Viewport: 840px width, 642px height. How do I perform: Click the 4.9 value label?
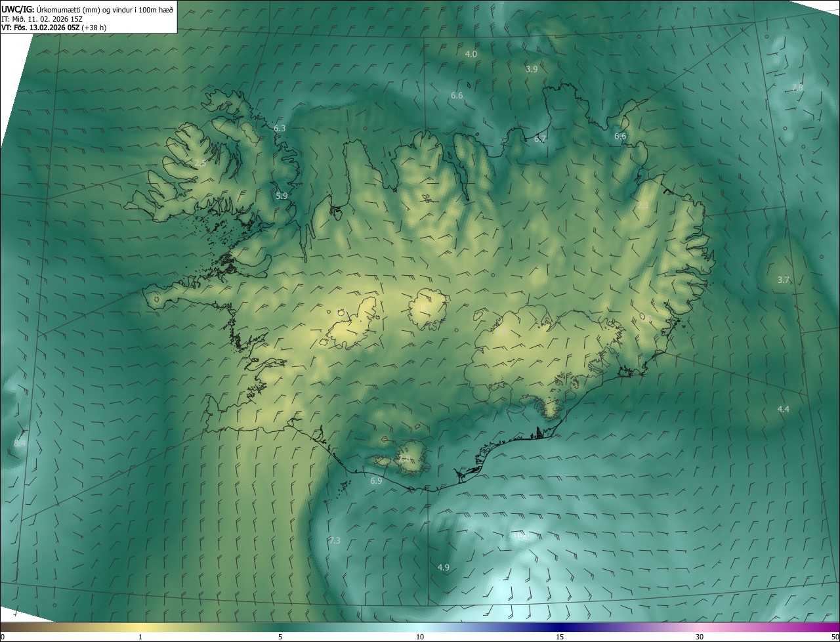444,567
